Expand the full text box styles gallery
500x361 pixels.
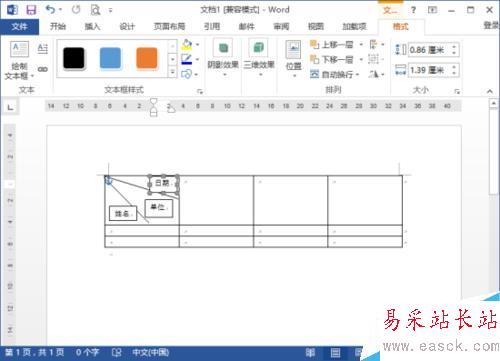pos(173,72)
